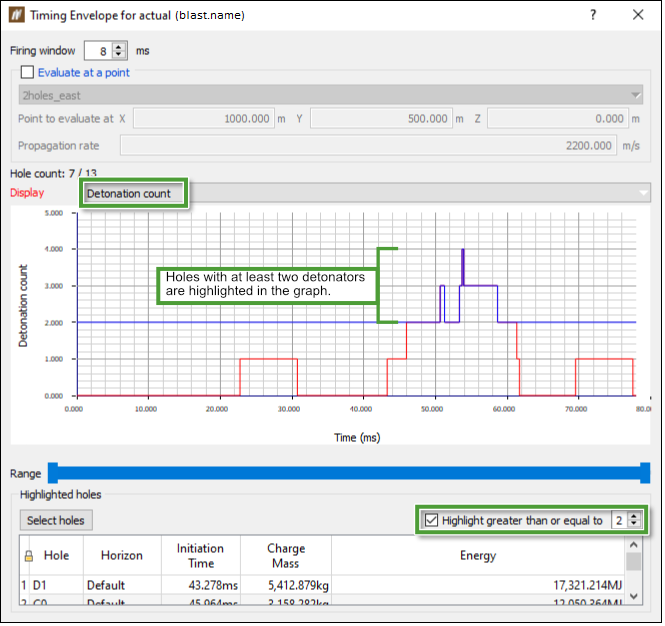This screenshot has height=626, width=665.
Task: Click the table scrollbar thumb
Action: point(634,562)
